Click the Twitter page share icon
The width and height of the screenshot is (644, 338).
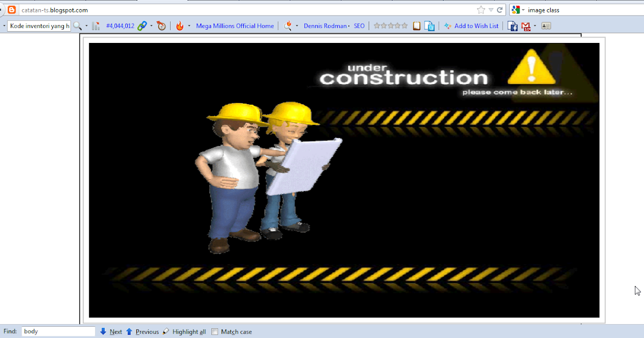(x=429, y=26)
